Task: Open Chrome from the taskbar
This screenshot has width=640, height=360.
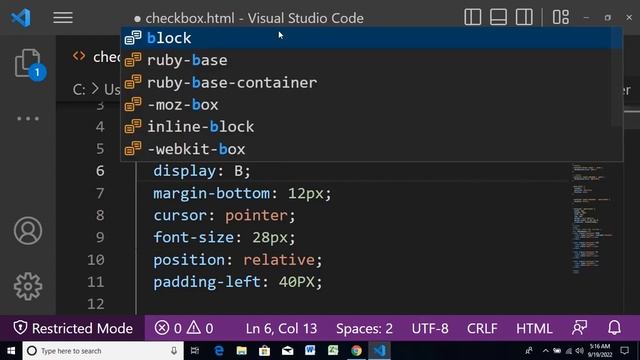Action: coord(356,351)
